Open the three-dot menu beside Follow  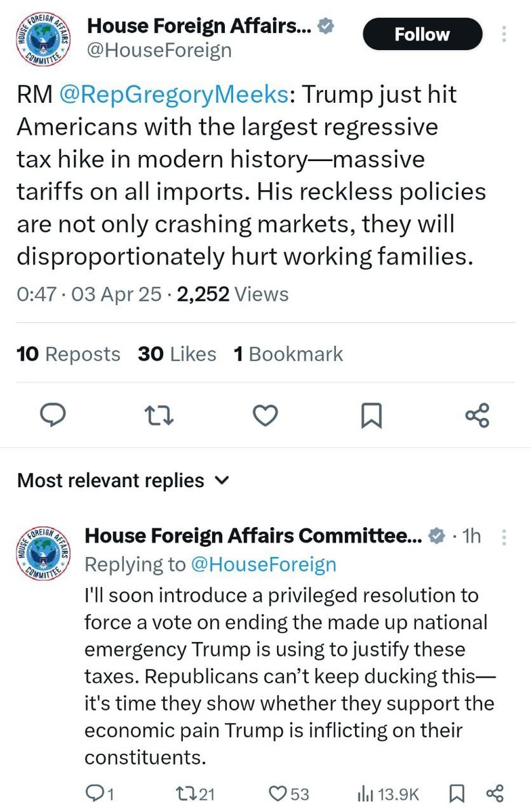tap(504, 35)
